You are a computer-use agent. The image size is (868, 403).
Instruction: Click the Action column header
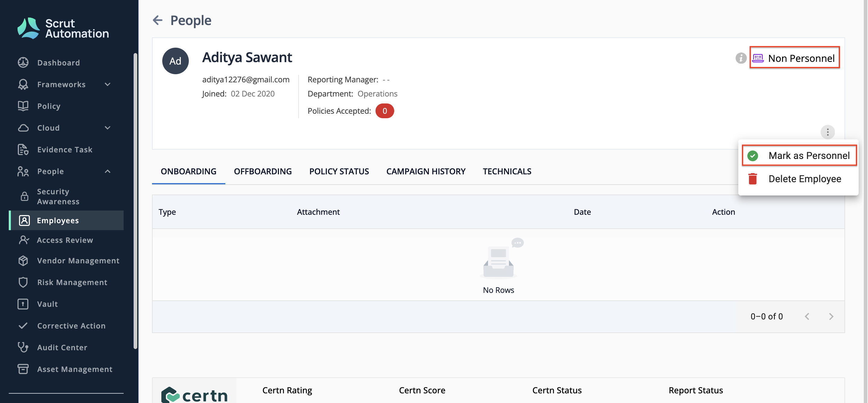[x=724, y=212]
